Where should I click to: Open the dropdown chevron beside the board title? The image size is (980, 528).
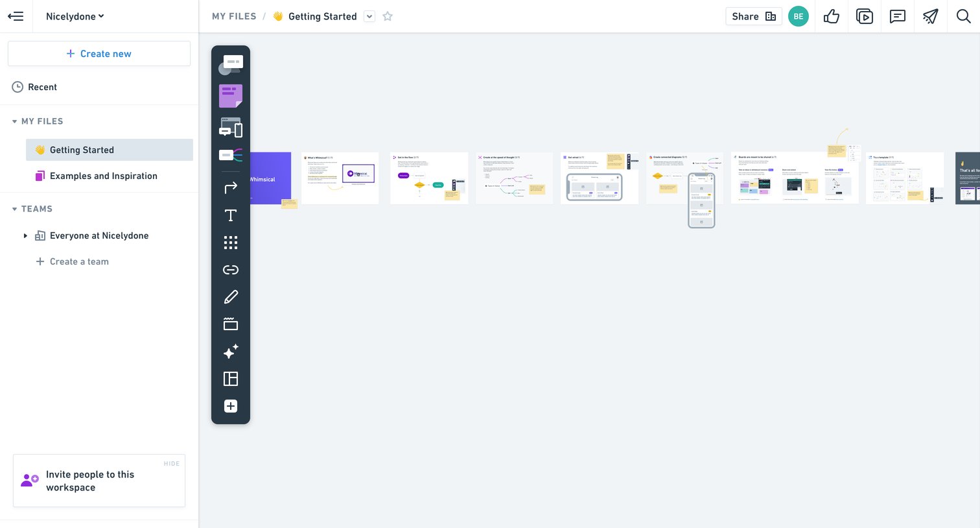(369, 16)
